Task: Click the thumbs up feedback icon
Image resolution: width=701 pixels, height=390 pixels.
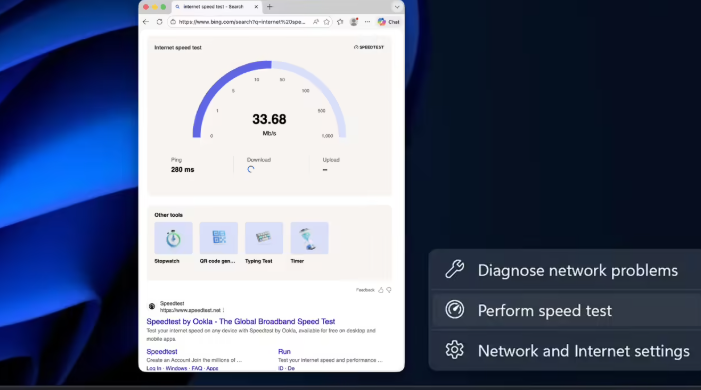Action: coord(381,290)
